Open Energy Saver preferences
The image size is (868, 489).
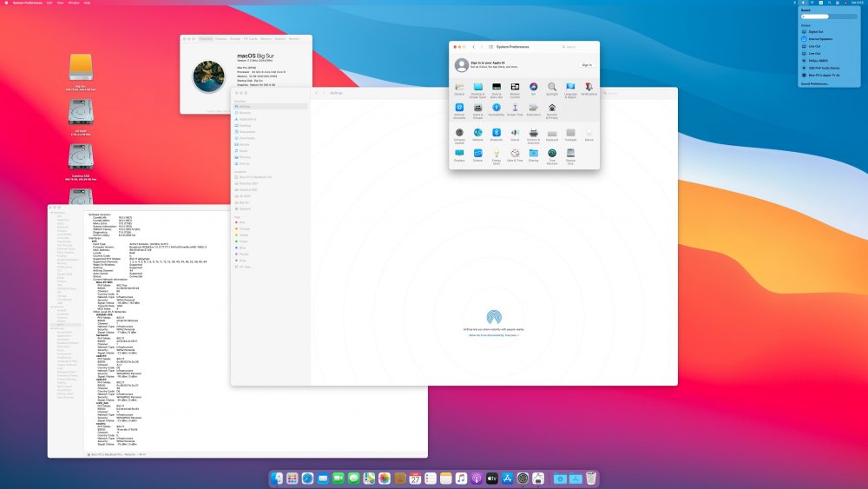click(x=496, y=156)
